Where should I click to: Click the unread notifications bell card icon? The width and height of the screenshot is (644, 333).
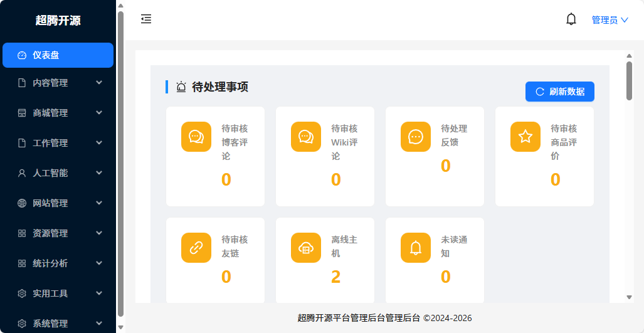tap(416, 248)
